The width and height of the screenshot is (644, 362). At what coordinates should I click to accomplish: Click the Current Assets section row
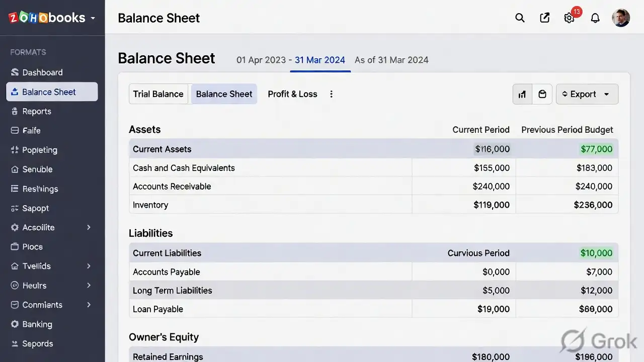(162, 149)
